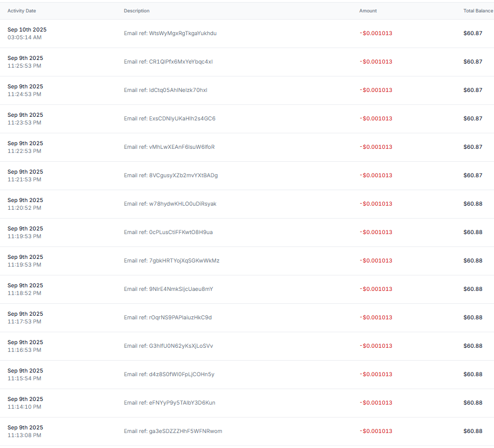Click the Activity Date column header

click(x=22, y=11)
